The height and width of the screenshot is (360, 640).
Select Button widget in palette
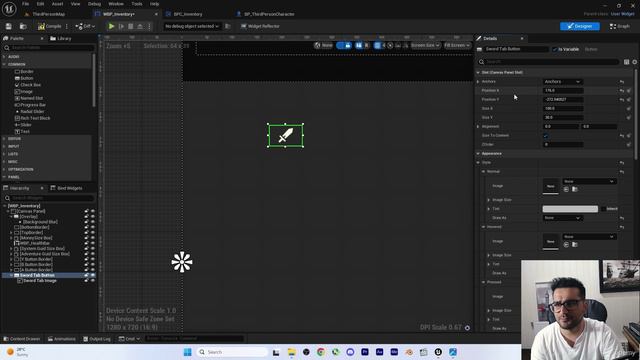[24, 78]
